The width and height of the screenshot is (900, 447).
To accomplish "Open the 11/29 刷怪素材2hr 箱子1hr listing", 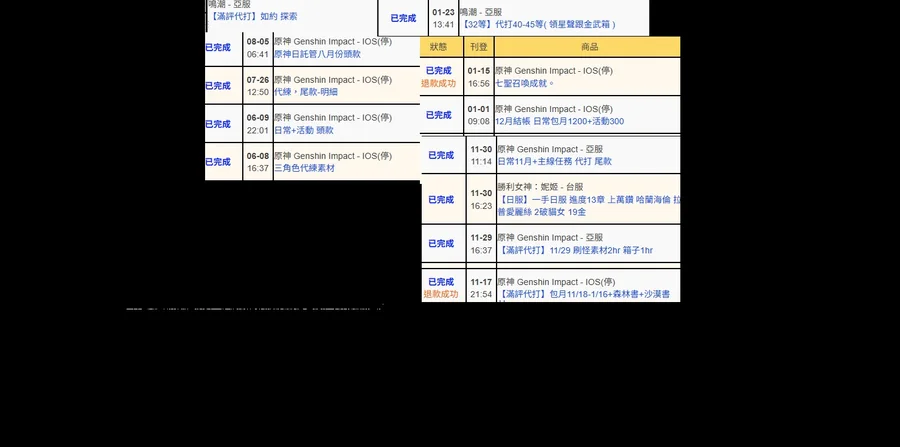I will click(575, 250).
